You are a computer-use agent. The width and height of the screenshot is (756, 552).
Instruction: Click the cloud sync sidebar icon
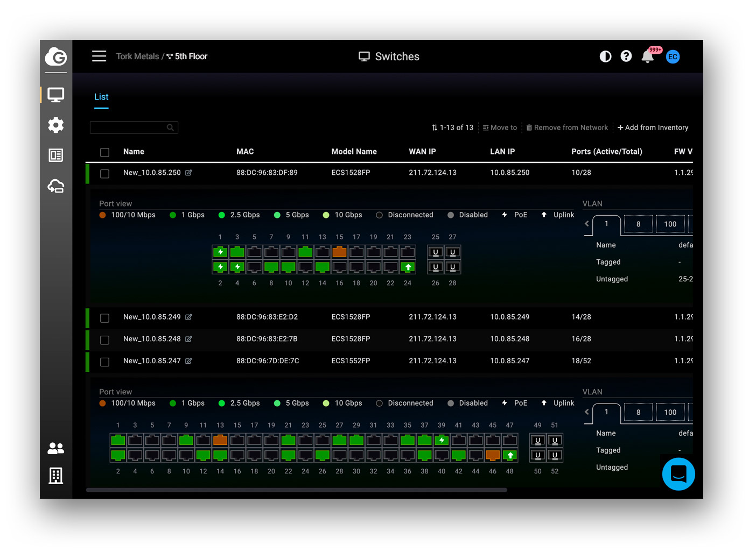(56, 186)
